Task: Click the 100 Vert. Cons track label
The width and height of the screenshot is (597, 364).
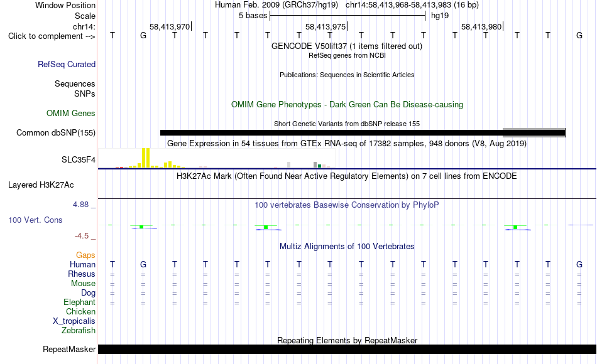Action: (35, 220)
